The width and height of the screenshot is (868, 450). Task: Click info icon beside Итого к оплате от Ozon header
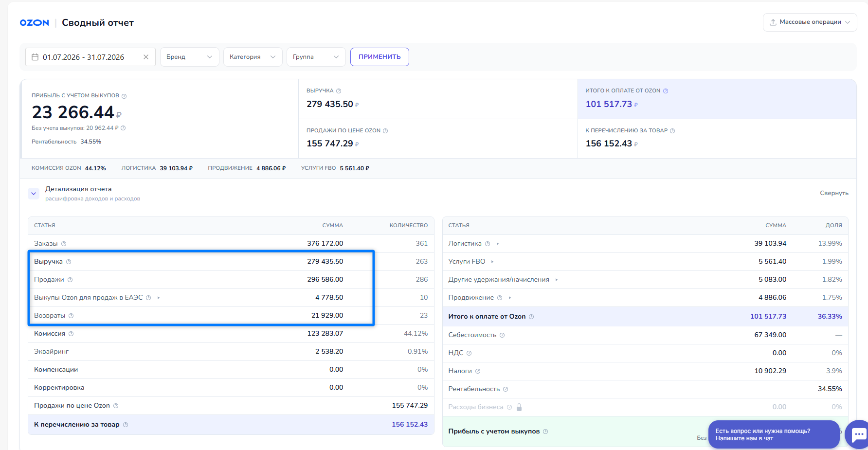(666, 91)
